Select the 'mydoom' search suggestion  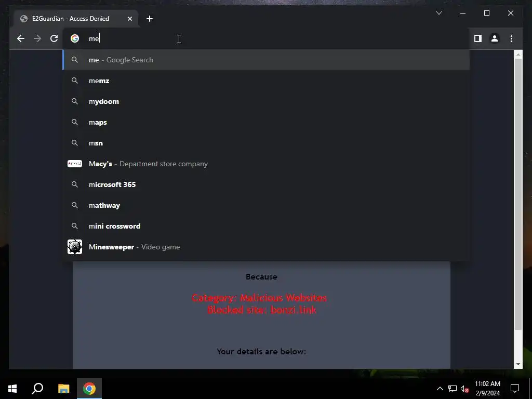(267, 101)
